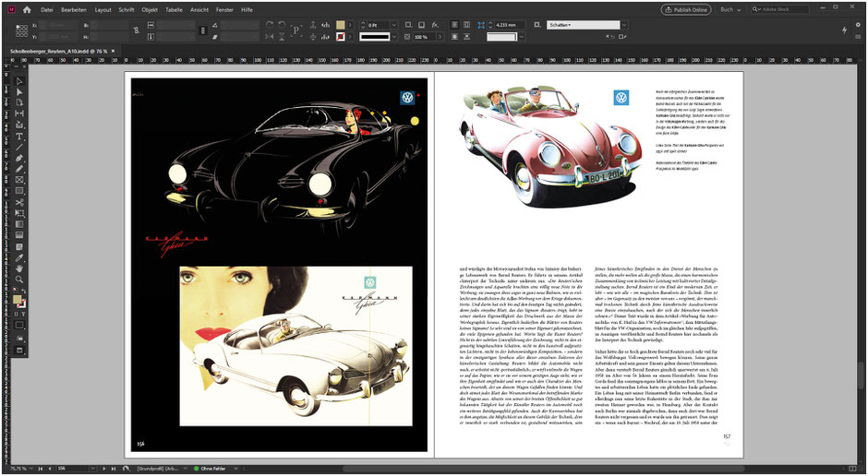Viewport: 868px width, 476px height.
Task: Click the rotate 90° clockwise icon
Action: click(270, 26)
